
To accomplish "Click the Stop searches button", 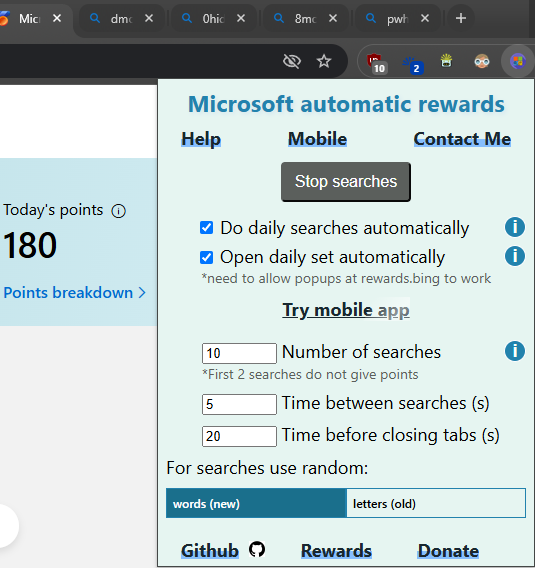I will pos(346,182).
